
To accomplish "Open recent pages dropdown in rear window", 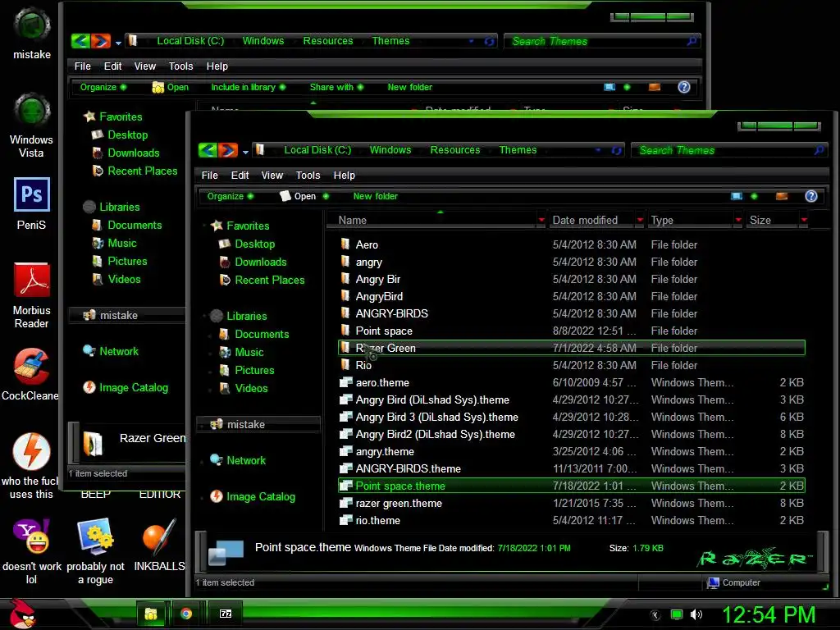I will (x=118, y=43).
